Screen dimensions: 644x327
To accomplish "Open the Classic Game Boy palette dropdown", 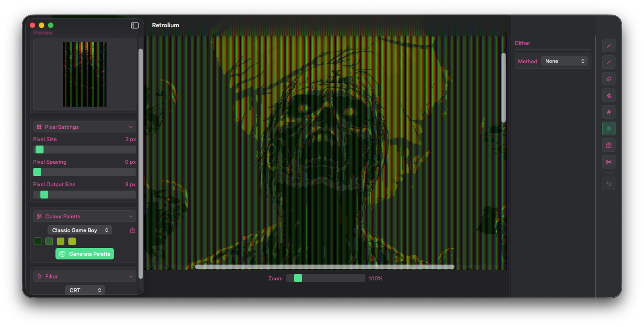I will coord(80,230).
